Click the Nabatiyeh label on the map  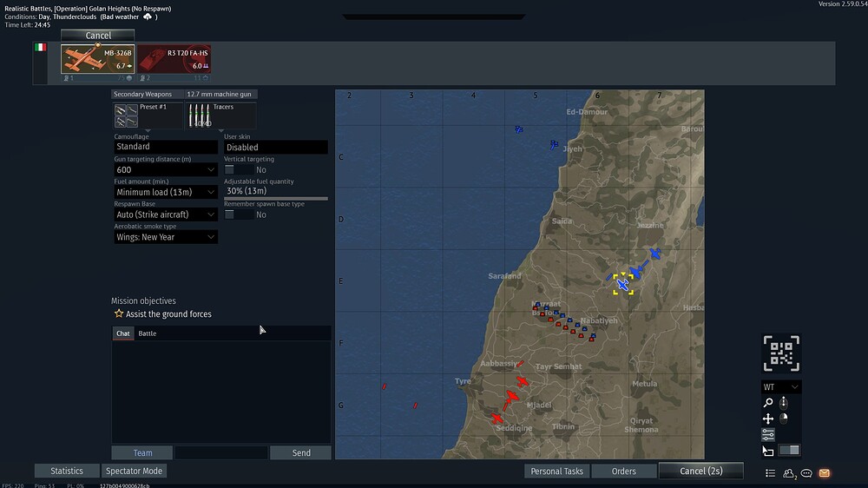tap(599, 320)
